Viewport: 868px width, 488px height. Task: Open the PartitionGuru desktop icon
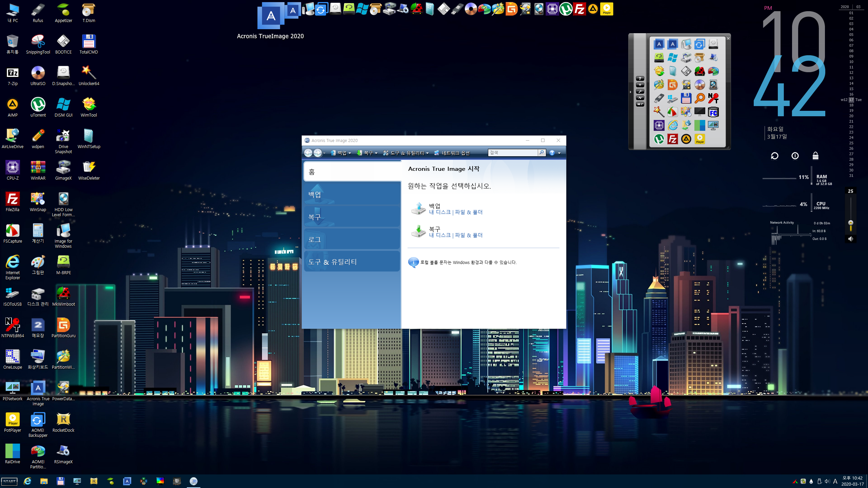tap(63, 328)
